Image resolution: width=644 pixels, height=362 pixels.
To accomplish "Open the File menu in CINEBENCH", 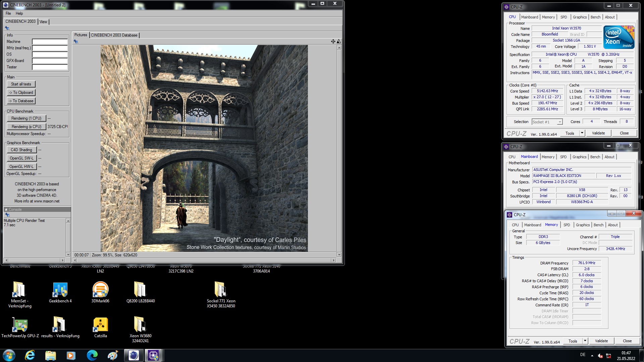I will 8,13.
